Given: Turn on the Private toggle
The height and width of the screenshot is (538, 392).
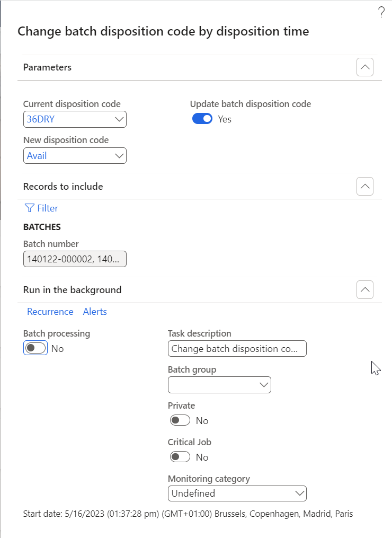Looking at the screenshot, I should point(180,419).
